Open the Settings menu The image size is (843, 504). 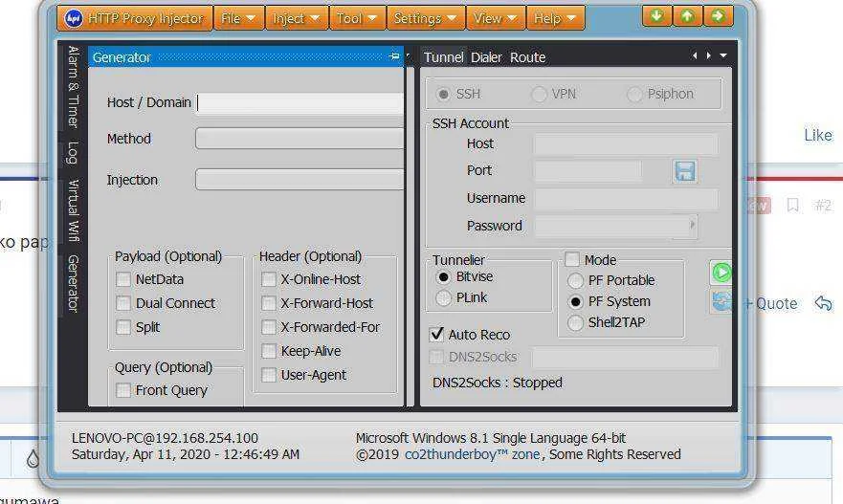tap(425, 18)
